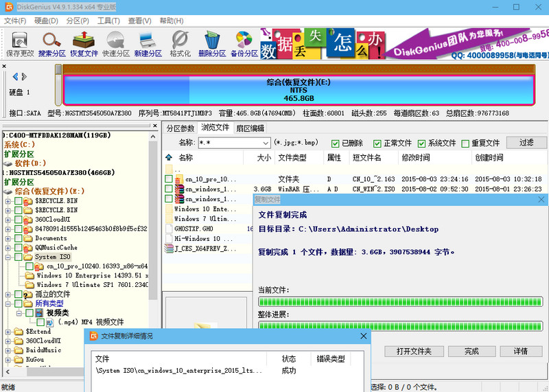
Task: Click the 打开文件夹 (Open Folder) button
Action: click(414, 351)
